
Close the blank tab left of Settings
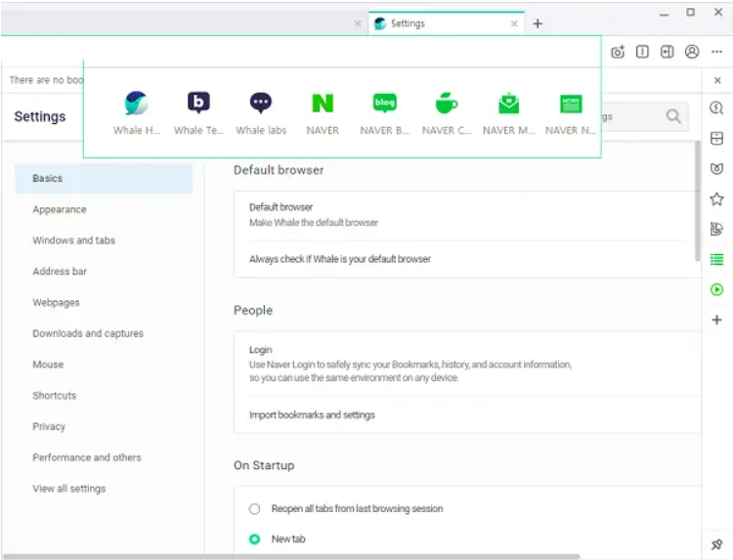[x=358, y=23]
